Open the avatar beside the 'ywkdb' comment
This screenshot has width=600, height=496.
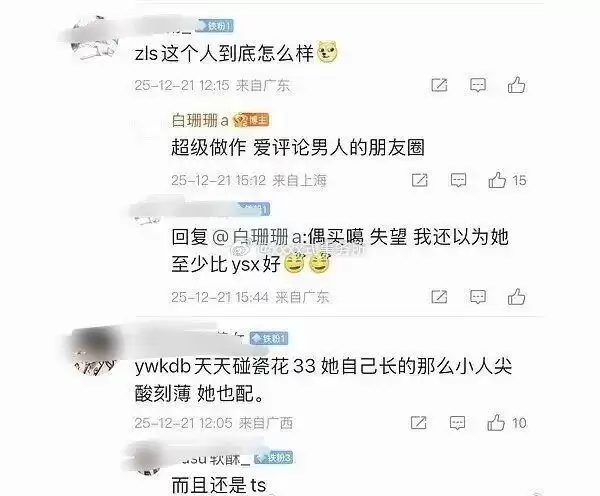click(x=94, y=352)
